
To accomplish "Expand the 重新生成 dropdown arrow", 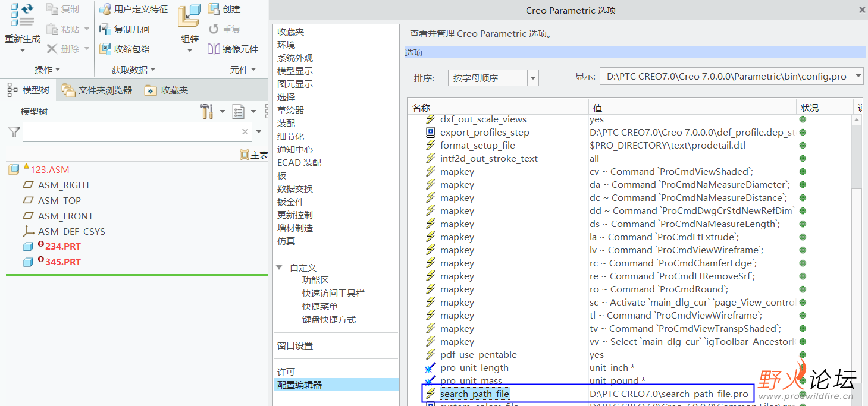I will pyautogui.click(x=23, y=50).
